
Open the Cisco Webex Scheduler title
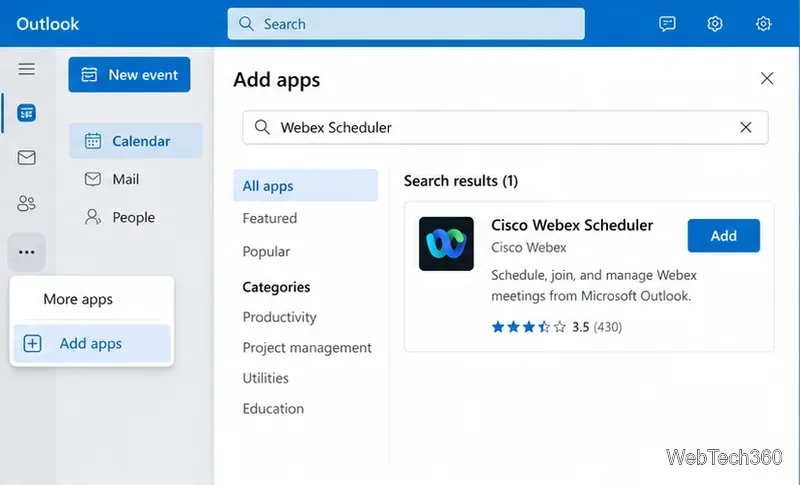click(571, 225)
